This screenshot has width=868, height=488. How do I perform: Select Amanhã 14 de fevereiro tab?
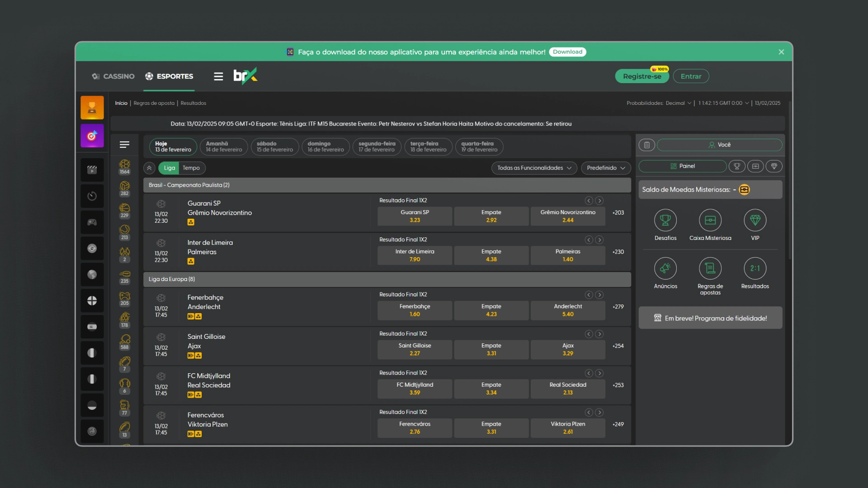(x=224, y=147)
